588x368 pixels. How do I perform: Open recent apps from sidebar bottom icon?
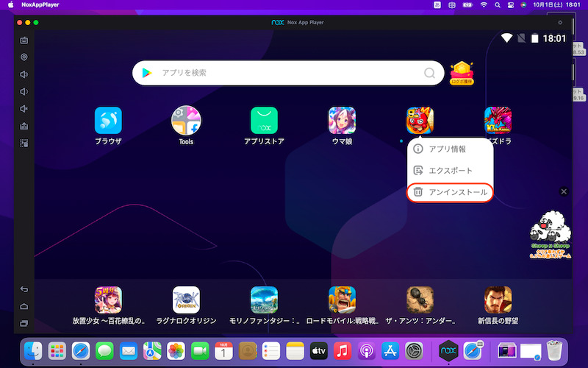(x=24, y=324)
